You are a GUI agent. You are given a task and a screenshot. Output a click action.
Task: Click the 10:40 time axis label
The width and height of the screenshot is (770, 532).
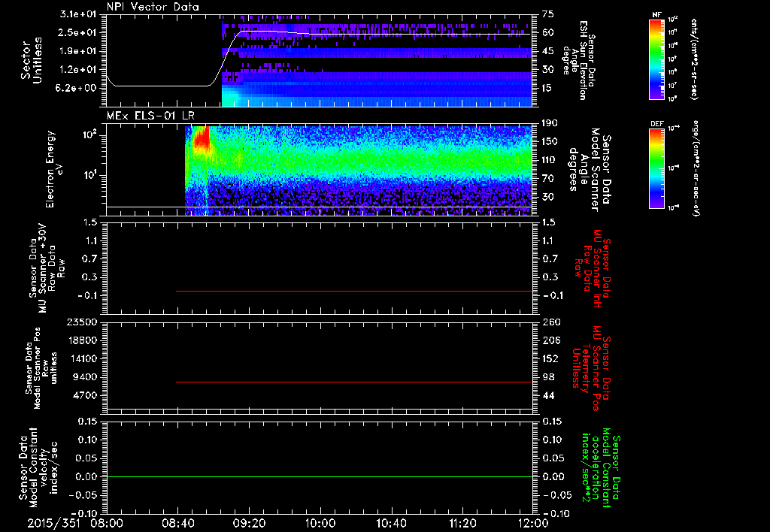point(391,523)
